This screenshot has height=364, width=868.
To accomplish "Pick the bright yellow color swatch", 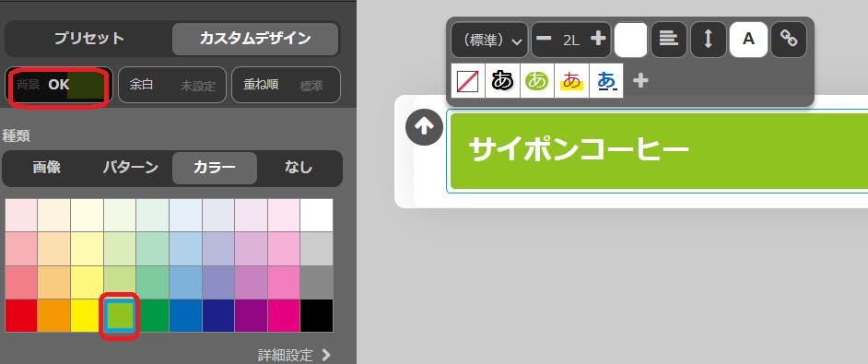I will (87, 316).
